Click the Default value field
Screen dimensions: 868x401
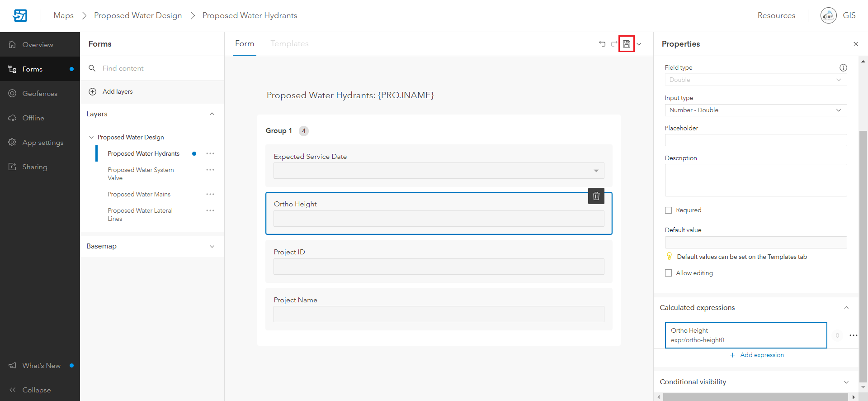coord(755,242)
